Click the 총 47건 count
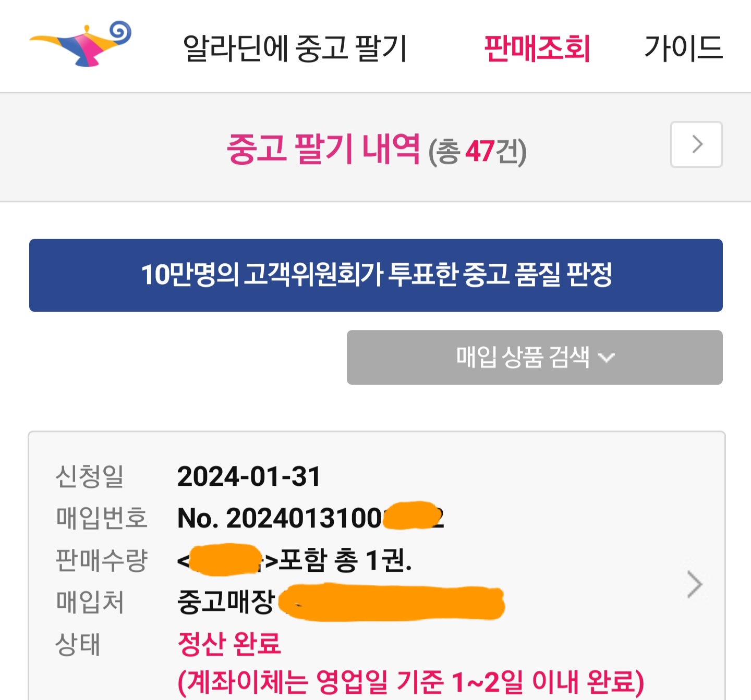 tap(477, 152)
